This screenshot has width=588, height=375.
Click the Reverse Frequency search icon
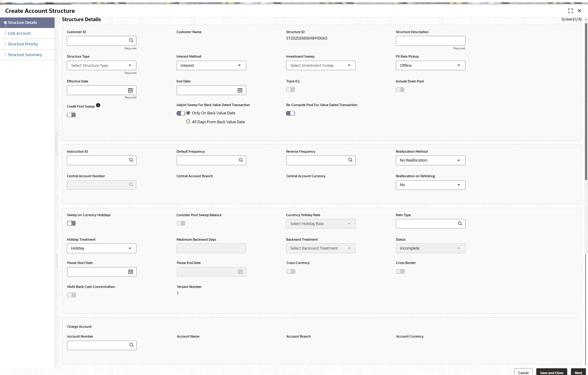coord(350,160)
